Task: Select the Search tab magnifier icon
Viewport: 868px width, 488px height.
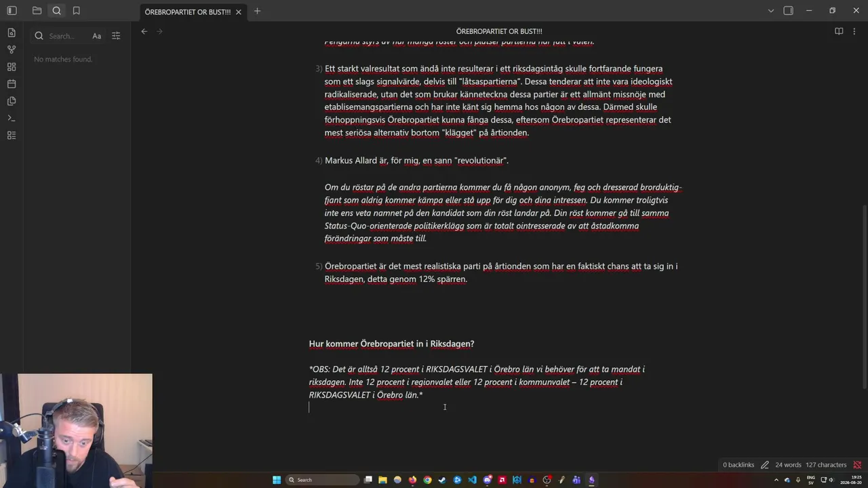Action: point(56,11)
